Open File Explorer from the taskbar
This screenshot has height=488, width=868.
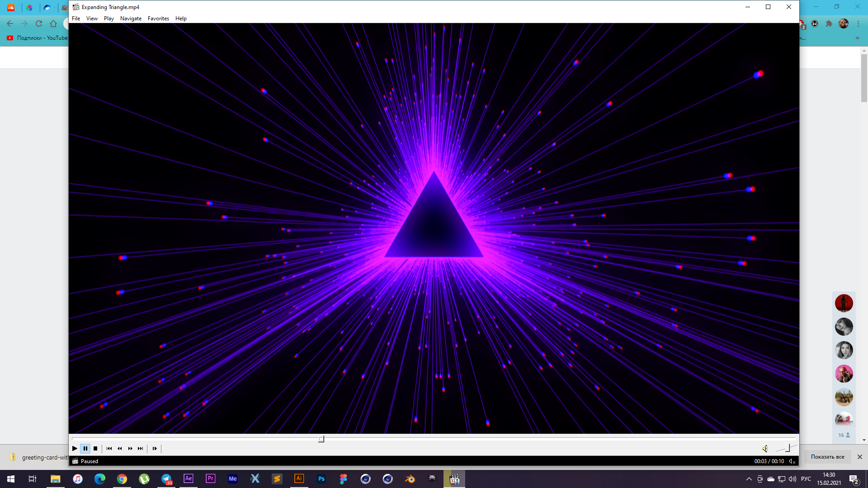[x=55, y=479]
